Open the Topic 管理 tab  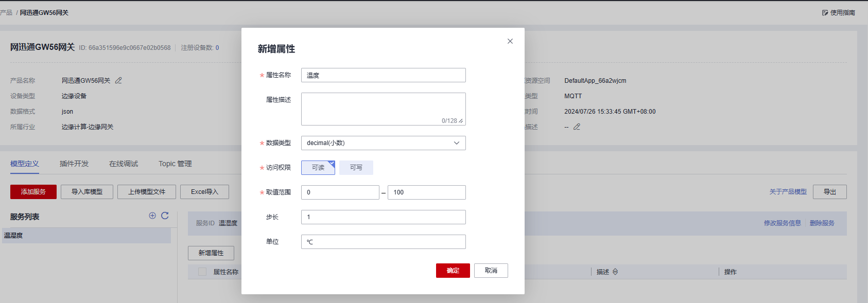[x=175, y=164]
